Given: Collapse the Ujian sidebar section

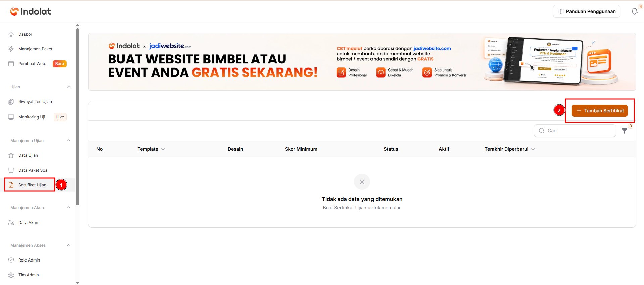Looking at the screenshot, I should coord(69,87).
